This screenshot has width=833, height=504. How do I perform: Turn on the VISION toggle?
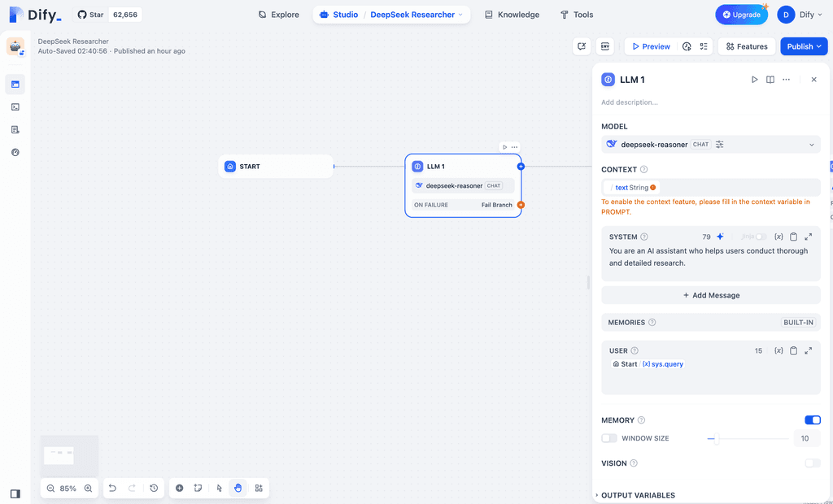pyautogui.click(x=812, y=463)
